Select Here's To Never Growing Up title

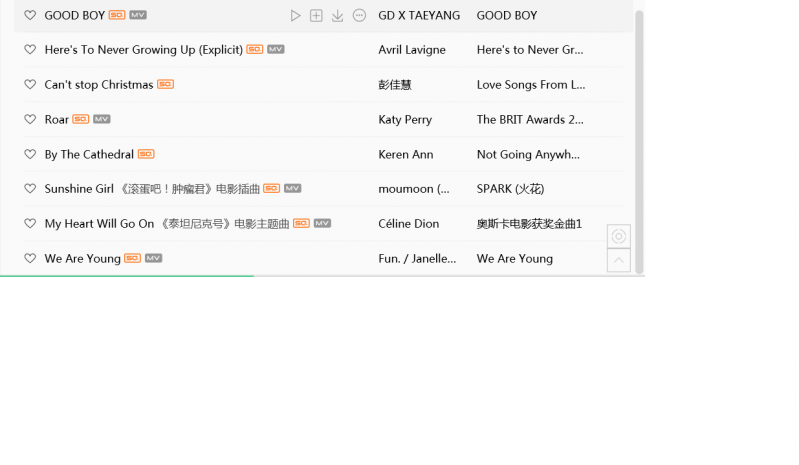(x=144, y=50)
